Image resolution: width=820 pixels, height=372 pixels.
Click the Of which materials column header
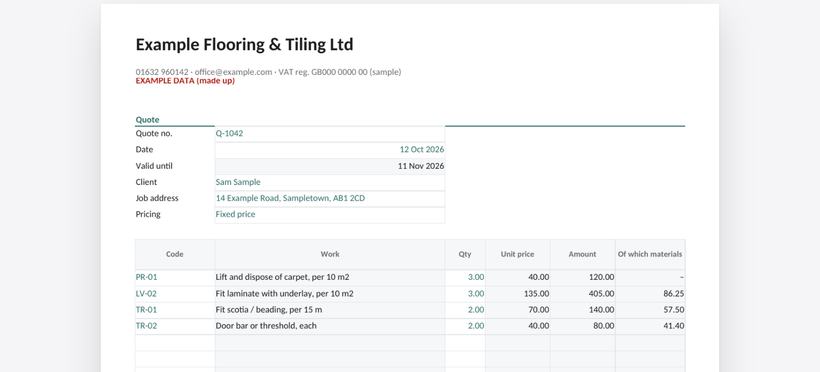[x=650, y=254]
